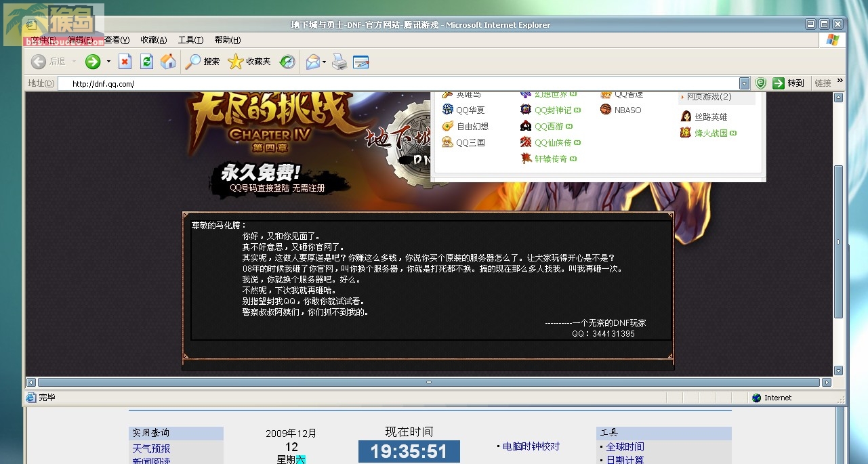Click the 链接 links toolbar label
The width and height of the screenshot is (868, 464).
pyautogui.click(x=823, y=83)
